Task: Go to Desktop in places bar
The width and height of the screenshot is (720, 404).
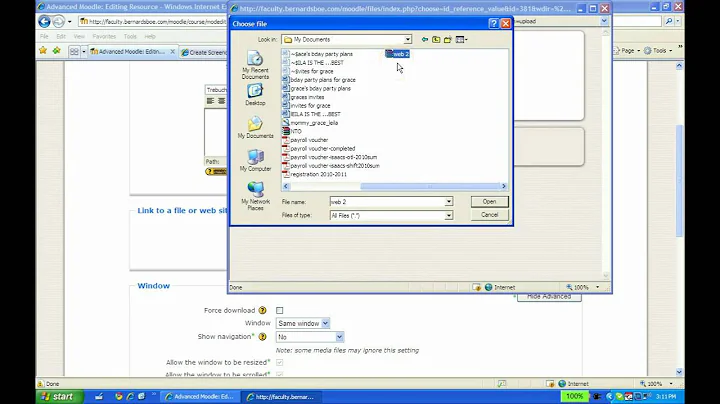Action: pyautogui.click(x=255, y=95)
